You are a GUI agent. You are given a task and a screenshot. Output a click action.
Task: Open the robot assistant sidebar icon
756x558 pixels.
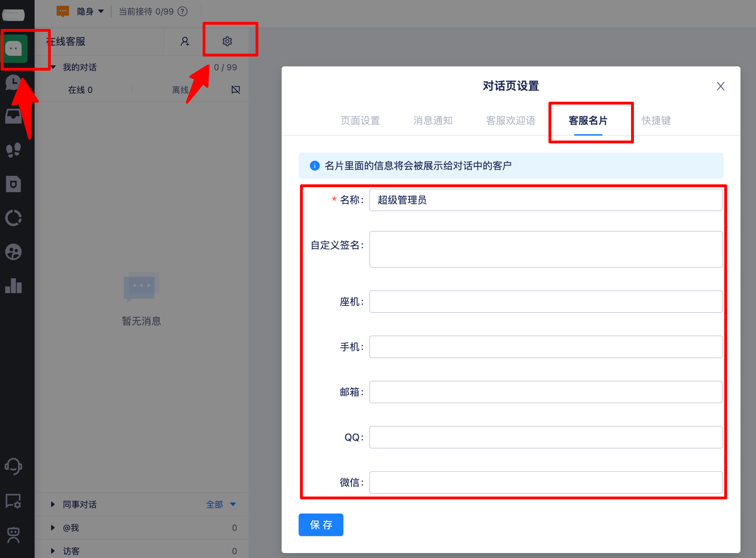pyautogui.click(x=13, y=535)
